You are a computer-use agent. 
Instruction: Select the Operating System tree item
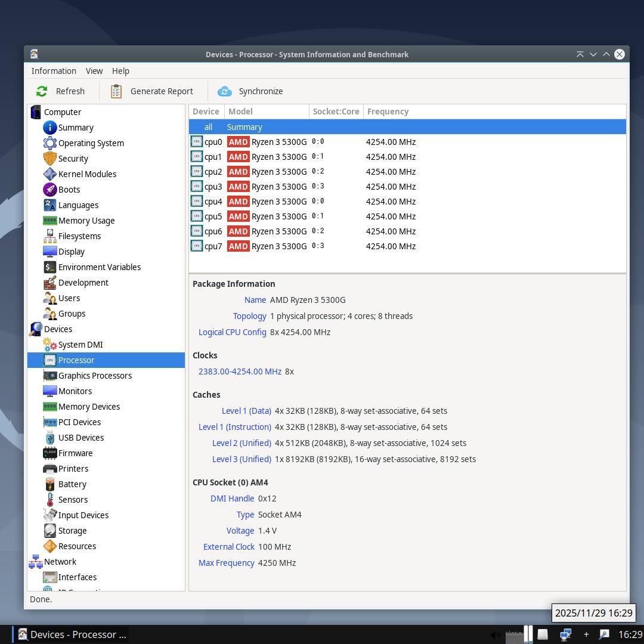[x=91, y=143]
